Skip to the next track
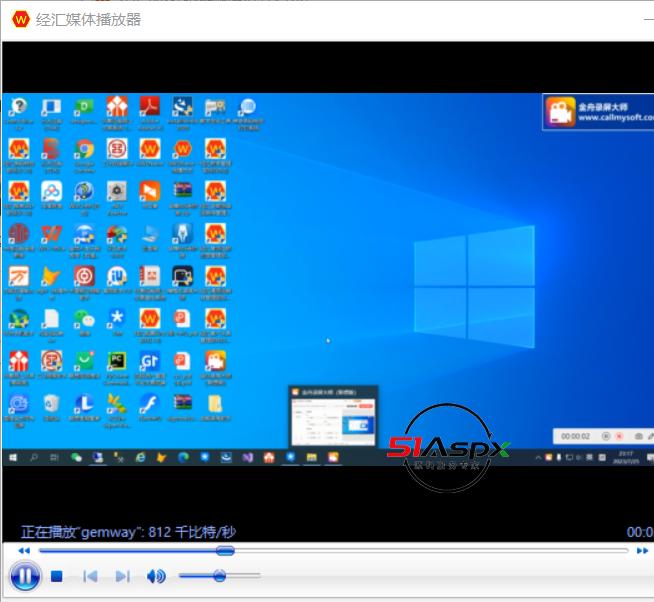This screenshot has width=654, height=602. pos(123,576)
